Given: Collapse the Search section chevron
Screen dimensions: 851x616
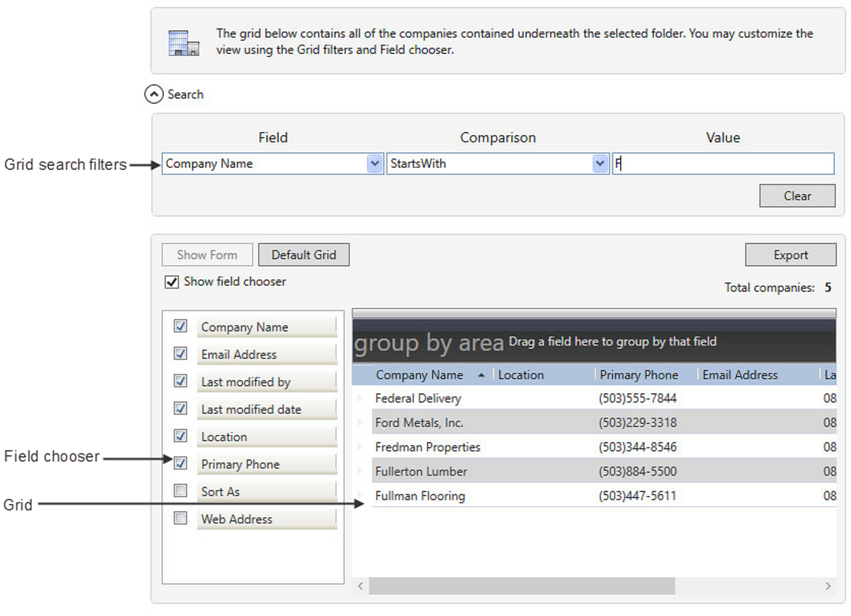Looking at the screenshot, I should pos(154,95).
